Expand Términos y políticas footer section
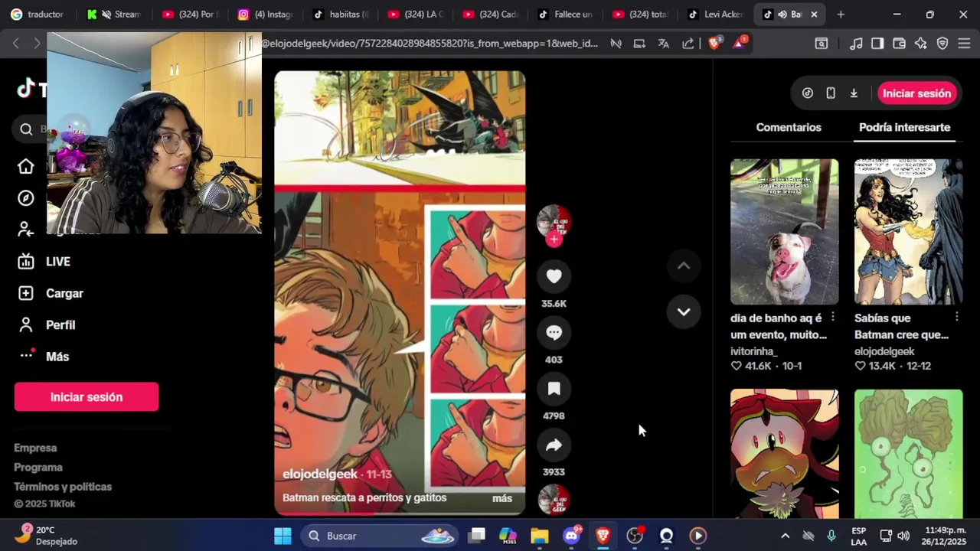The height and width of the screenshot is (551, 980). pos(63,487)
